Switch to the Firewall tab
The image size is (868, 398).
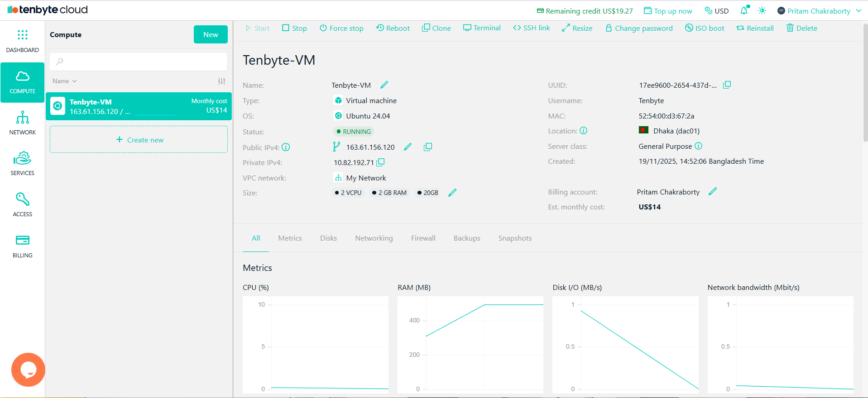pos(423,238)
